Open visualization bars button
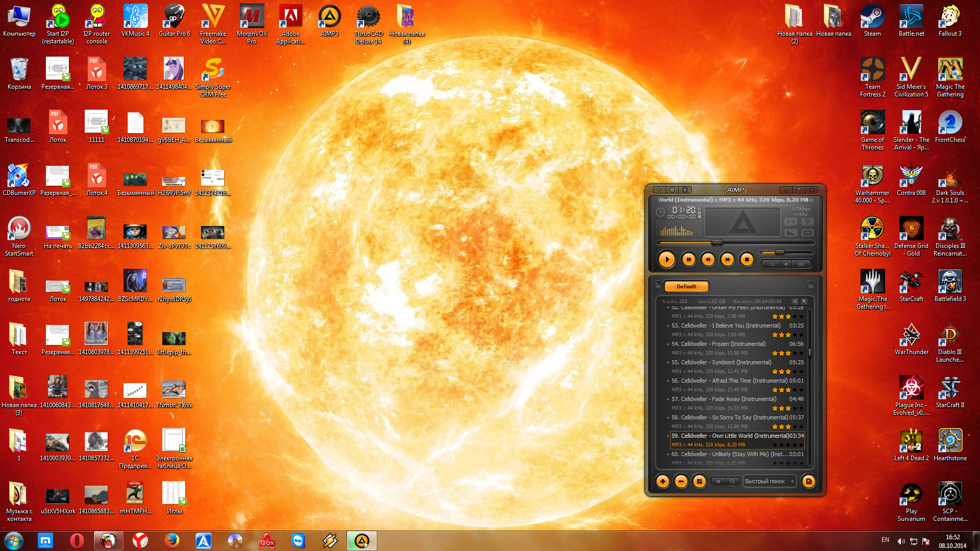The width and height of the screenshot is (980, 551). tap(791, 233)
